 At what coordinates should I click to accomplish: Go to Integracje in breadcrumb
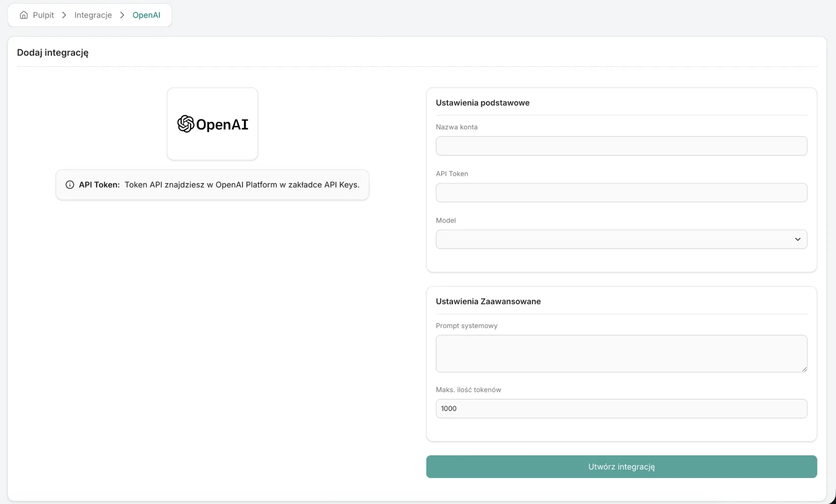[x=93, y=15]
